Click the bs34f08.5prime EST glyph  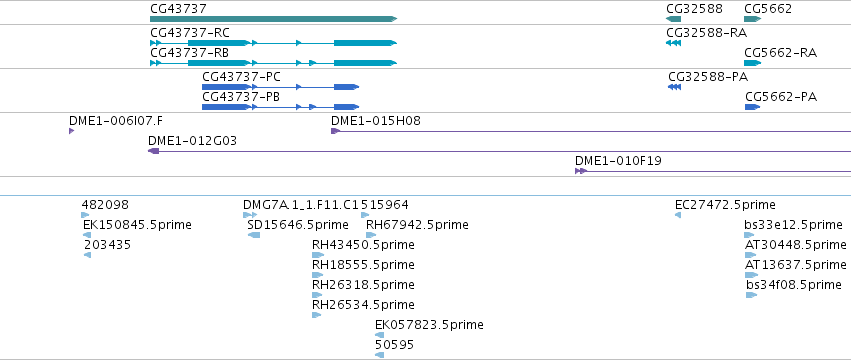coord(752,295)
